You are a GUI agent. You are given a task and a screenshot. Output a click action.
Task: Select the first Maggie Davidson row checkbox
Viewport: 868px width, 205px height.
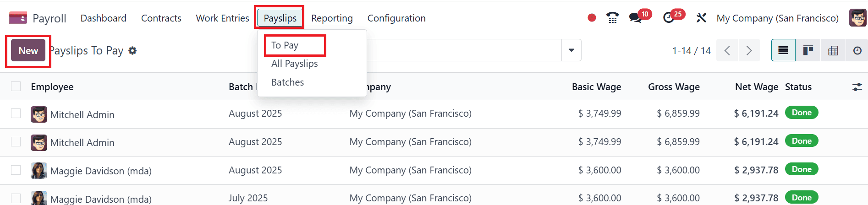(16, 170)
